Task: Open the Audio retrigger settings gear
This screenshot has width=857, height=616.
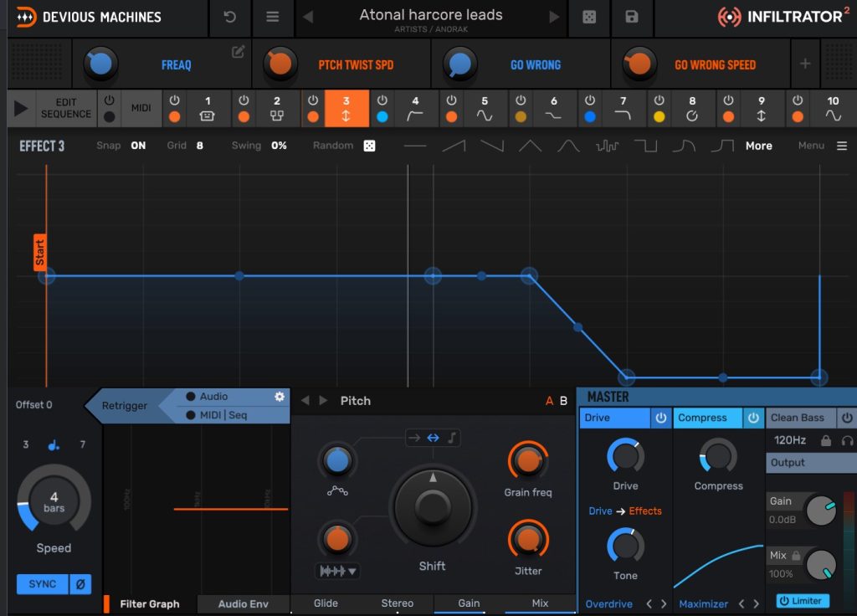Action: (280, 397)
